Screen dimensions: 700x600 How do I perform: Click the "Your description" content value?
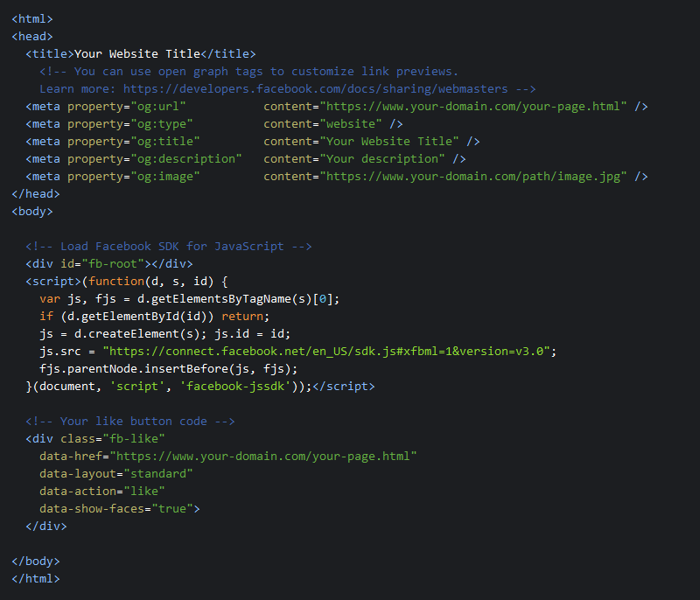point(382,159)
